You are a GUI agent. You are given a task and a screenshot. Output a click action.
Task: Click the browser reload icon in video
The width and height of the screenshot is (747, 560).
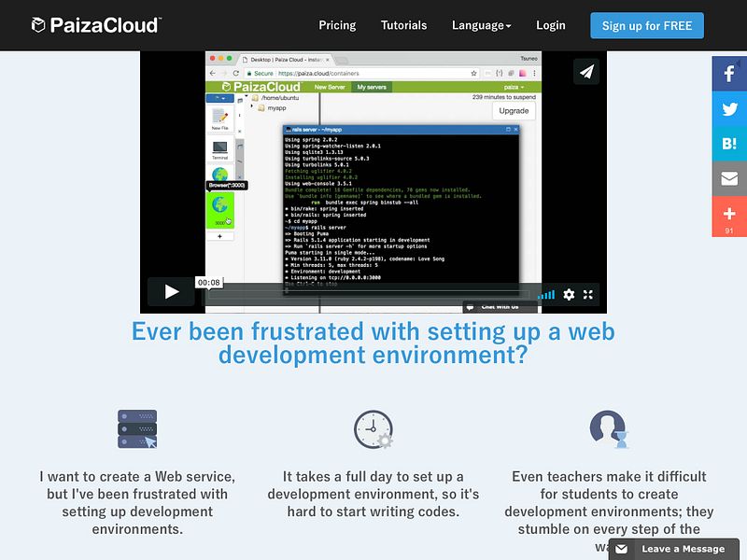(x=235, y=74)
